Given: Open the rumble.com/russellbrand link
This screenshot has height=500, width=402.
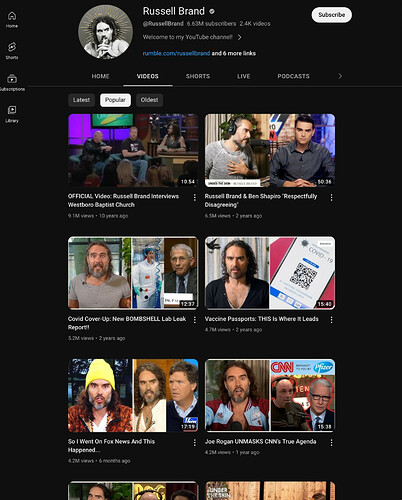Looking at the screenshot, I should coord(176,53).
